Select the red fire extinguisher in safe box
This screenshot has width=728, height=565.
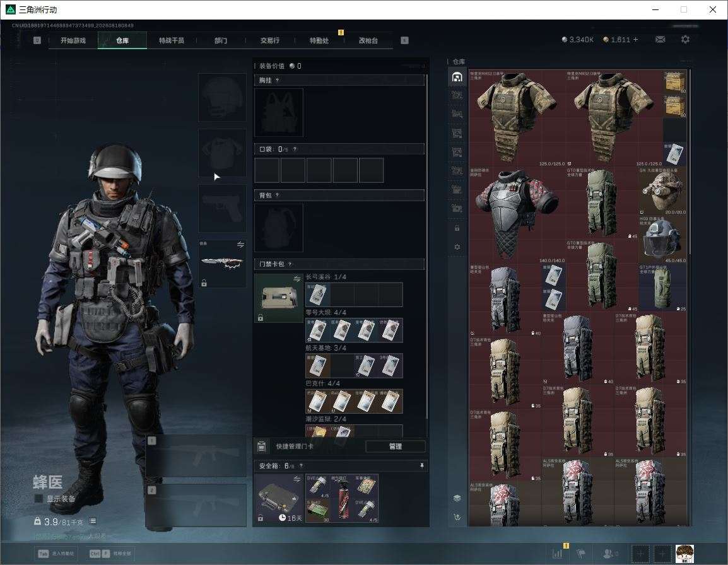(342, 498)
